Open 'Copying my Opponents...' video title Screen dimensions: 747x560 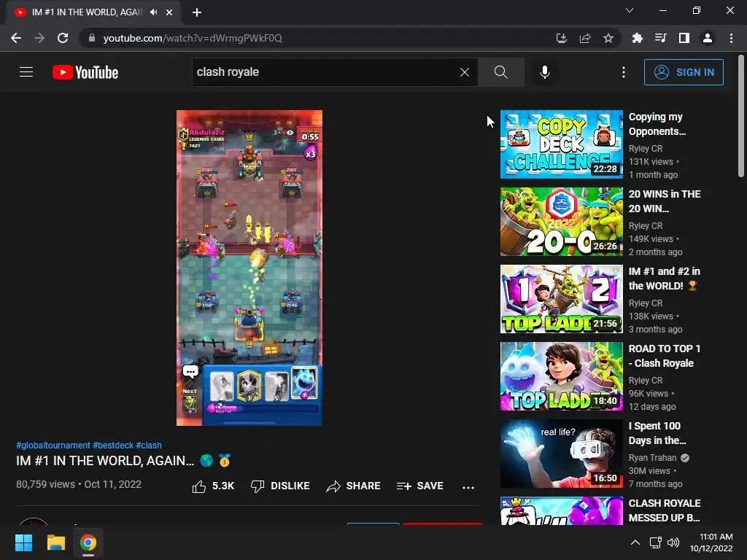657,124
